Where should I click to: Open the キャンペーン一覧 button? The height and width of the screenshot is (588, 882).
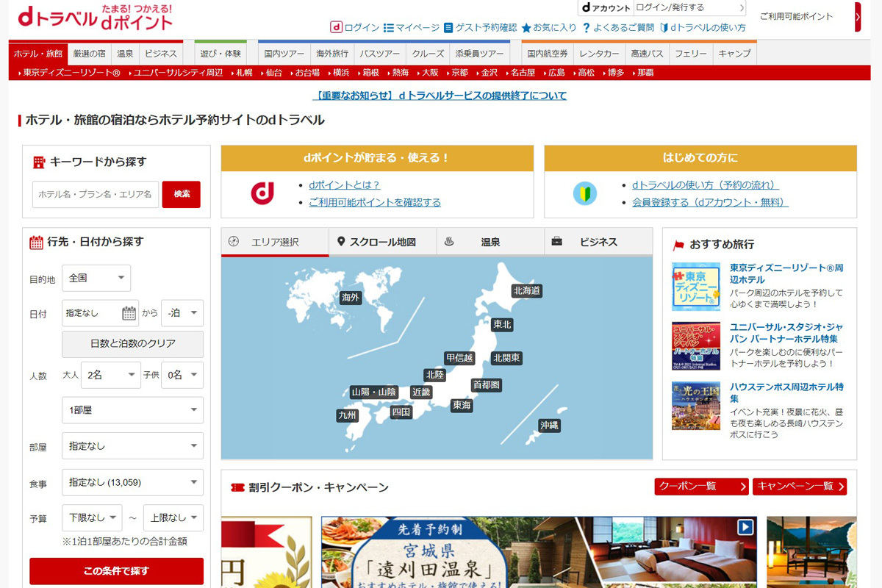click(800, 487)
